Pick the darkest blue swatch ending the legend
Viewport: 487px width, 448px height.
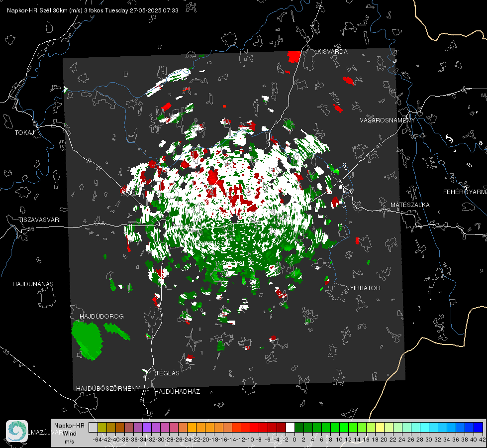click(x=479, y=428)
